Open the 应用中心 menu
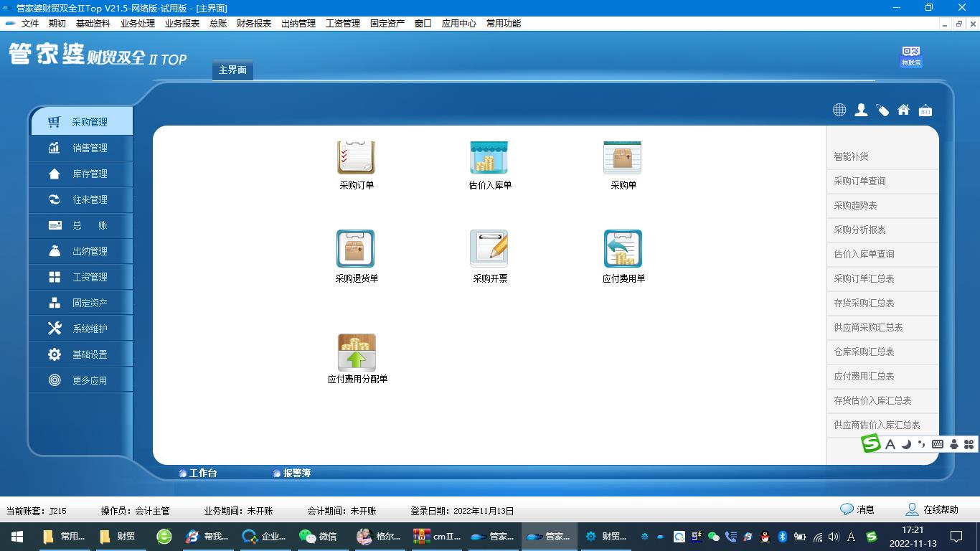 pyautogui.click(x=459, y=24)
